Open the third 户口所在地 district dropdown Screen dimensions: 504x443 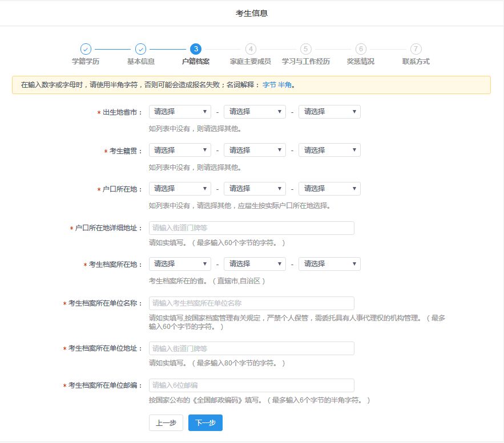(x=329, y=189)
